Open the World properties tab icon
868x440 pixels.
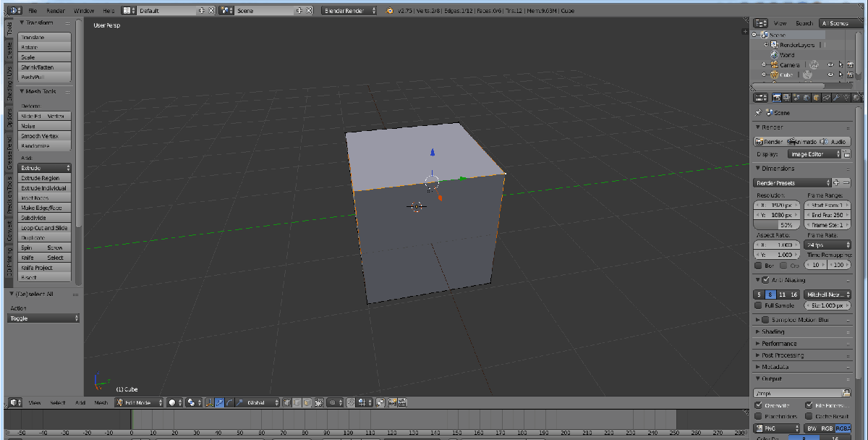807,98
